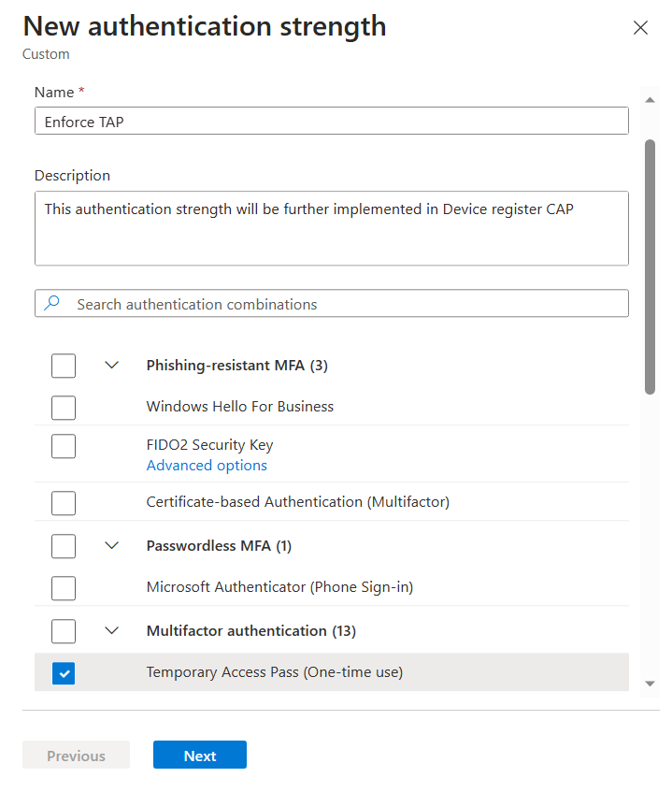This screenshot has height=792, width=672.
Task: Click the scroll down arrow
Action: coord(650,684)
